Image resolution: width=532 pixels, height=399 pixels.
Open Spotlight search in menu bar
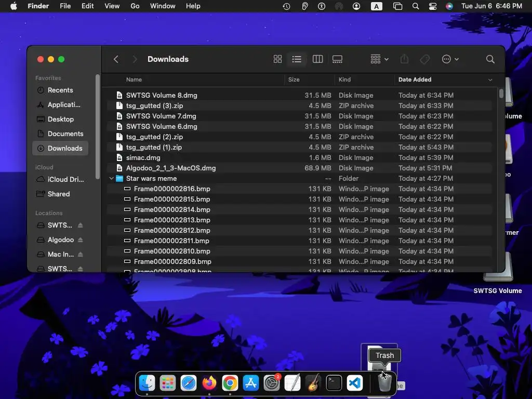pos(415,6)
